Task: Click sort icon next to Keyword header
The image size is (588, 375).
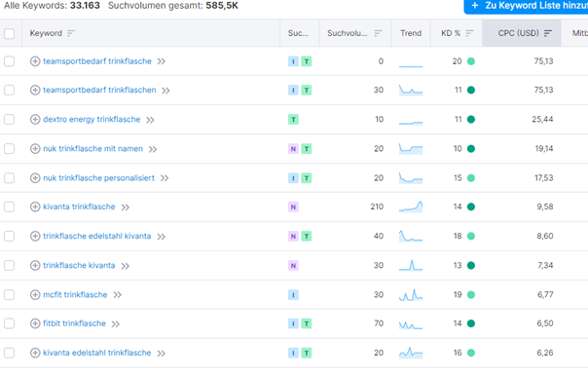Action: (x=71, y=33)
